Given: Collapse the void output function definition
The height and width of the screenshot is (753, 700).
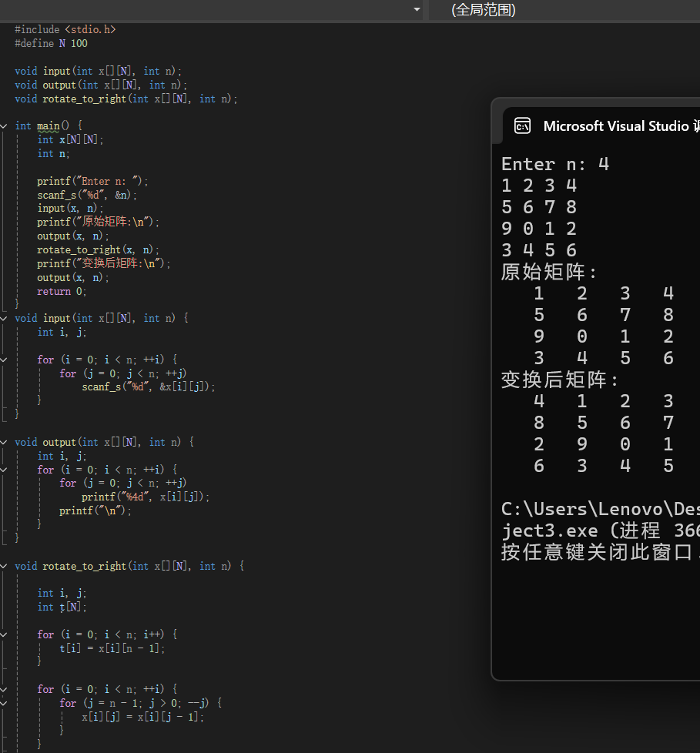Looking at the screenshot, I should pos(4,442).
